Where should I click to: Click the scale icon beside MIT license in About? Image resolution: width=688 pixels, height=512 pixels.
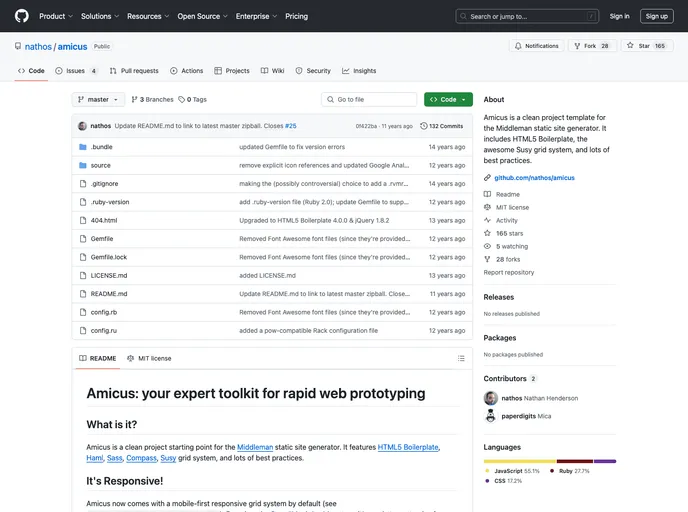coord(487,207)
